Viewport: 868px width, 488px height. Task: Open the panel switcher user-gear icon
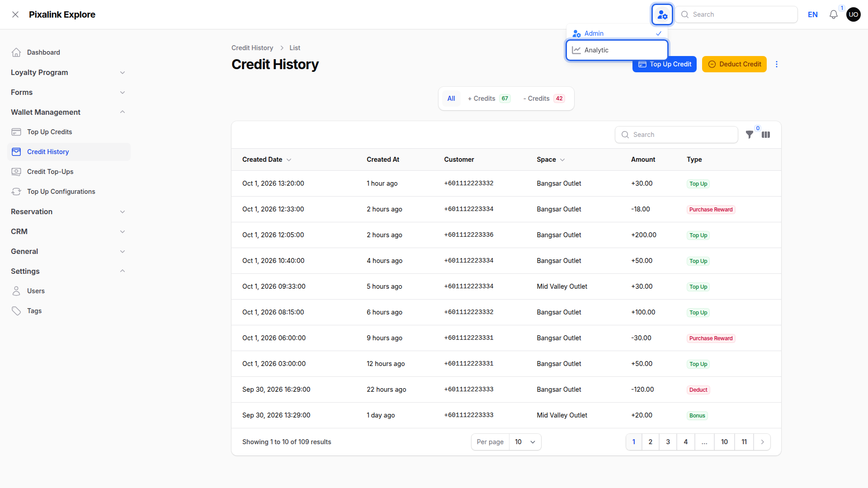662,14
